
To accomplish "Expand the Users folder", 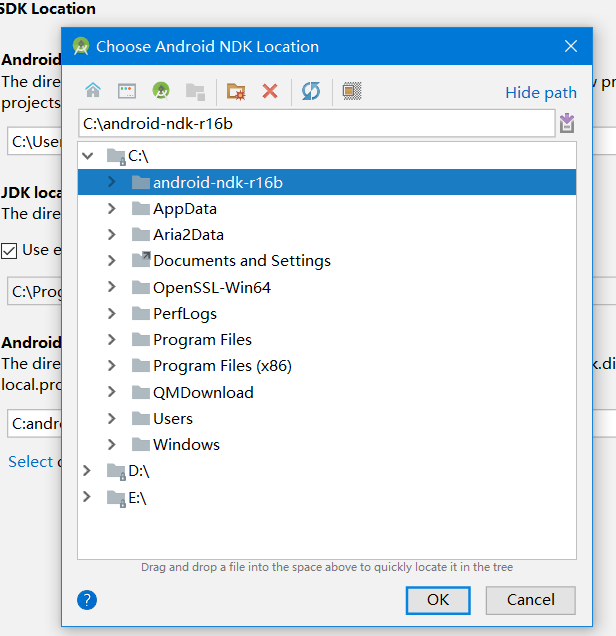I will click(x=112, y=418).
